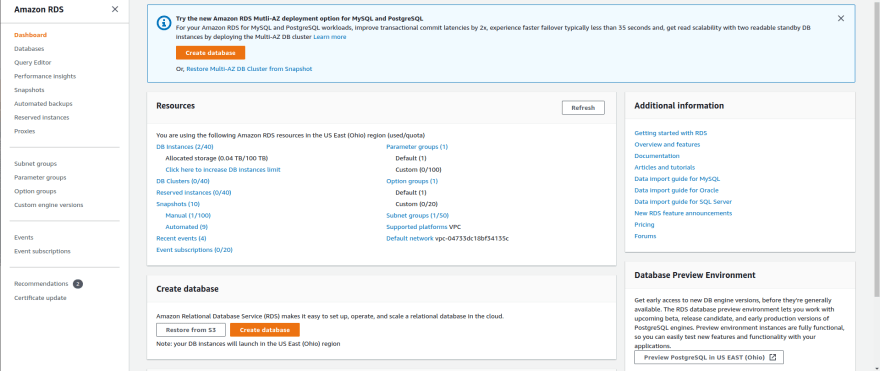Click here to increase DB instances limit
880x371 pixels.
point(223,170)
